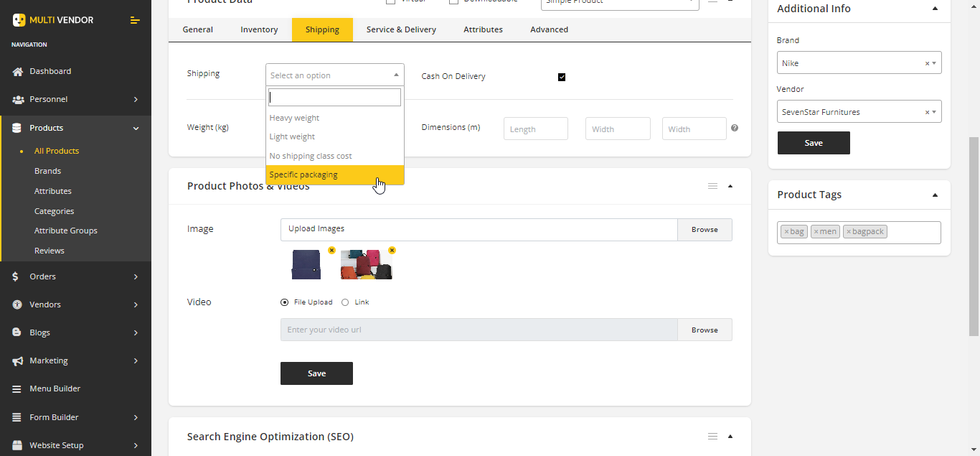Remove the blue bag image via its x icon
The width and height of the screenshot is (980, 456).
pyautogui.click(x=331, y=250)
